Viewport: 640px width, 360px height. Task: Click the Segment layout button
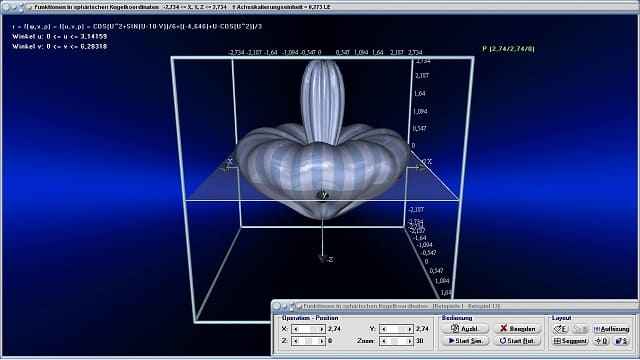tap(570, 341)
